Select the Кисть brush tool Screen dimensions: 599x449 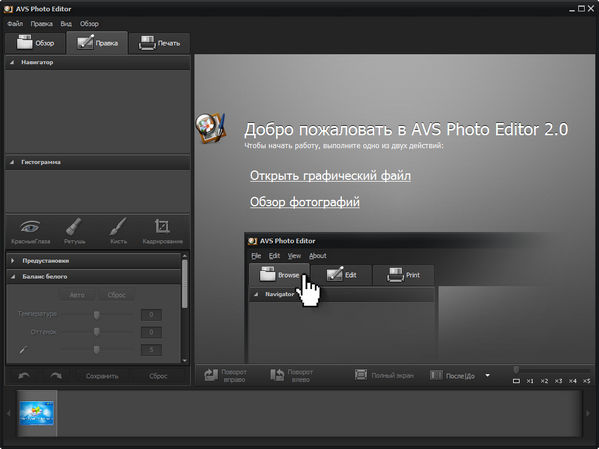[x=118, y=231]
